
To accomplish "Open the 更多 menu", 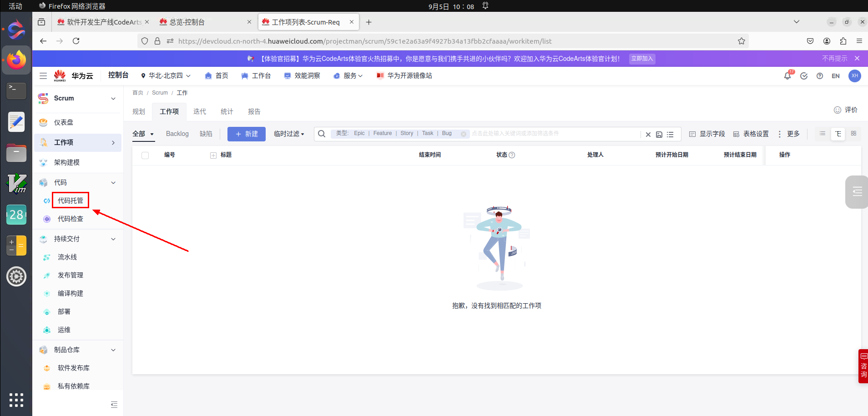I will (789, 134).
